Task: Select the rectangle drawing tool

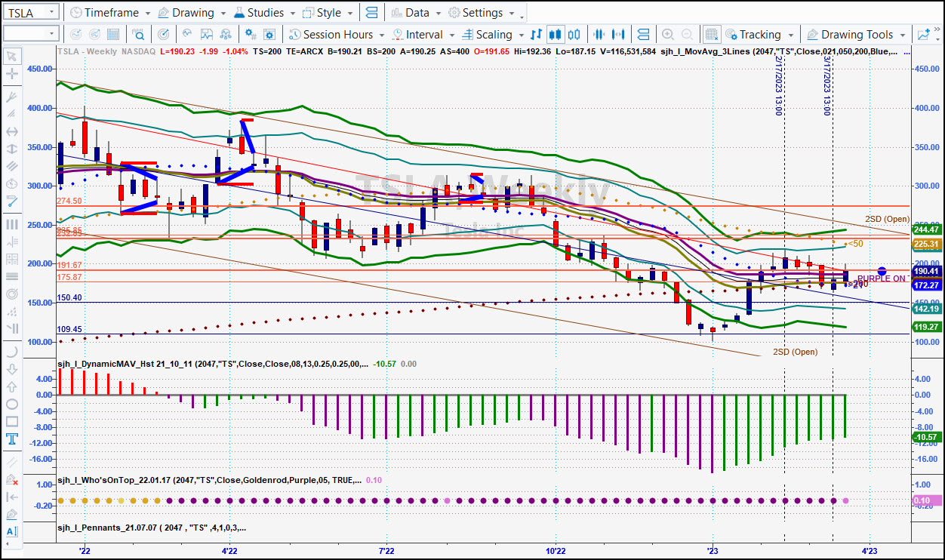Action: (12, 422)
